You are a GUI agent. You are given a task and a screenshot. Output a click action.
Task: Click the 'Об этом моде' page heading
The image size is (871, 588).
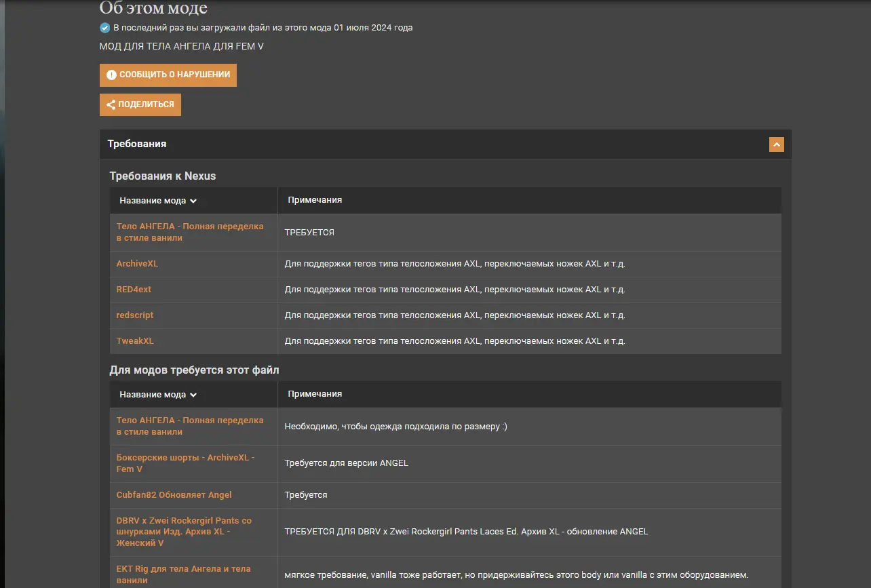tap(153, 8)
